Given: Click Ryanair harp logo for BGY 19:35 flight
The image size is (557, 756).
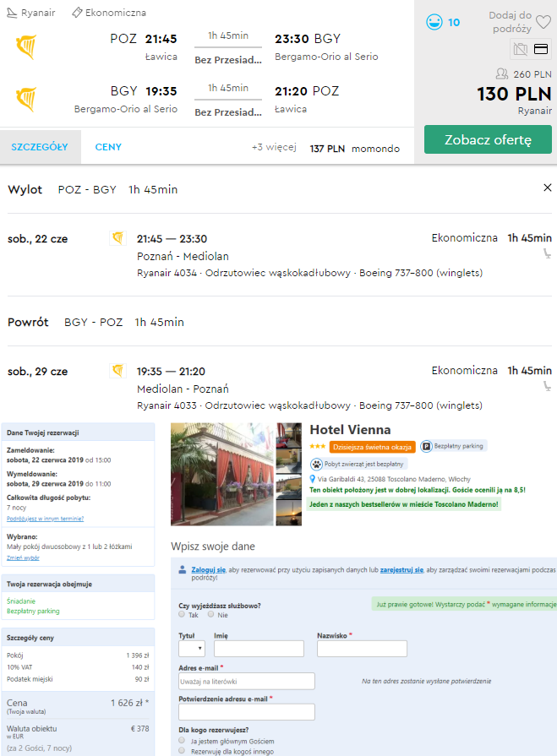Looking at the screenshot, I should pyautogui.click(x=26, y=100).
